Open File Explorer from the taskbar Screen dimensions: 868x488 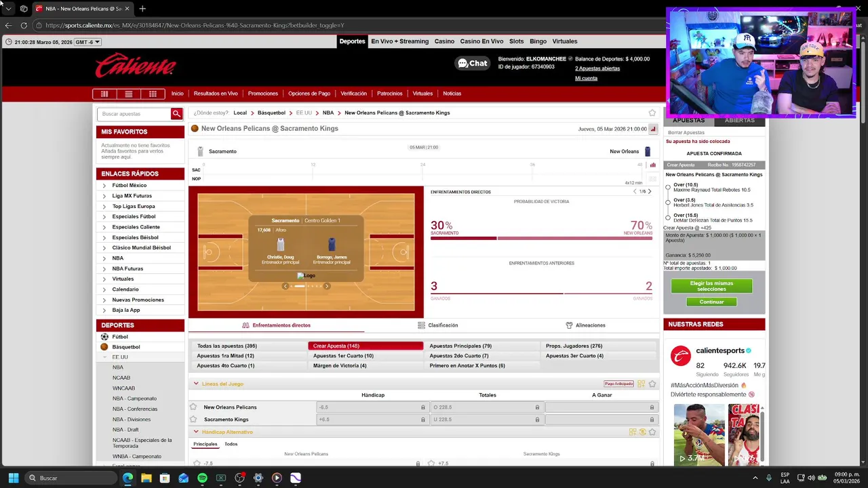point(146,478)
